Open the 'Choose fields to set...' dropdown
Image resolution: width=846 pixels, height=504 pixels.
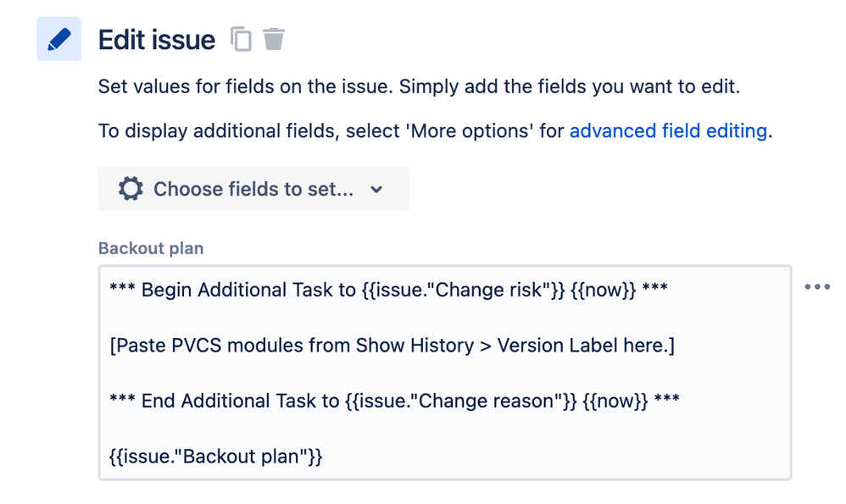click(x=253, y=189)
